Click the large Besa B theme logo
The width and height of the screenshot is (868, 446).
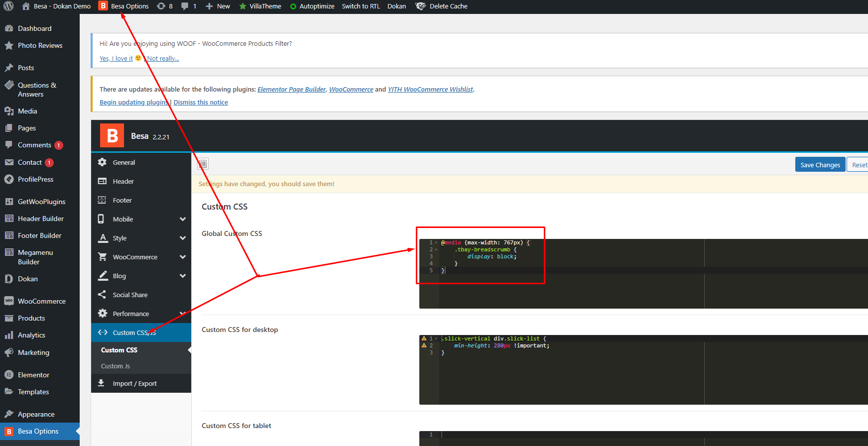pyautogui.click(x=112, y=135)
